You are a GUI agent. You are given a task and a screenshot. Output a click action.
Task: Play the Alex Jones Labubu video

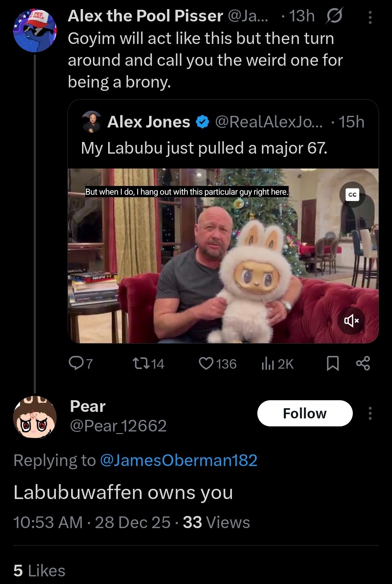click(223, 256)
